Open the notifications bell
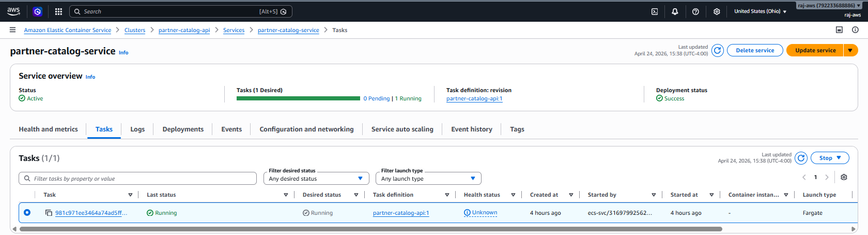The width and height of the screenshot is (868, 235). [675, 11]
